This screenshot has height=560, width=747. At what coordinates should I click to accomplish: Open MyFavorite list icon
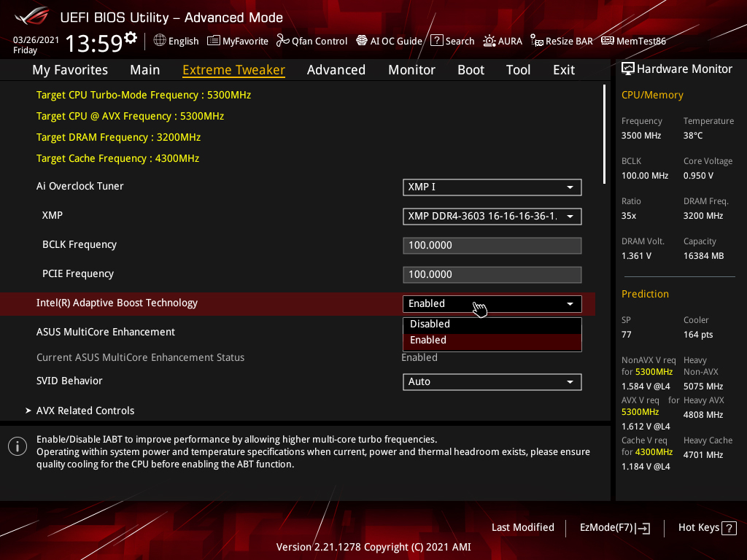click(214, 41)
